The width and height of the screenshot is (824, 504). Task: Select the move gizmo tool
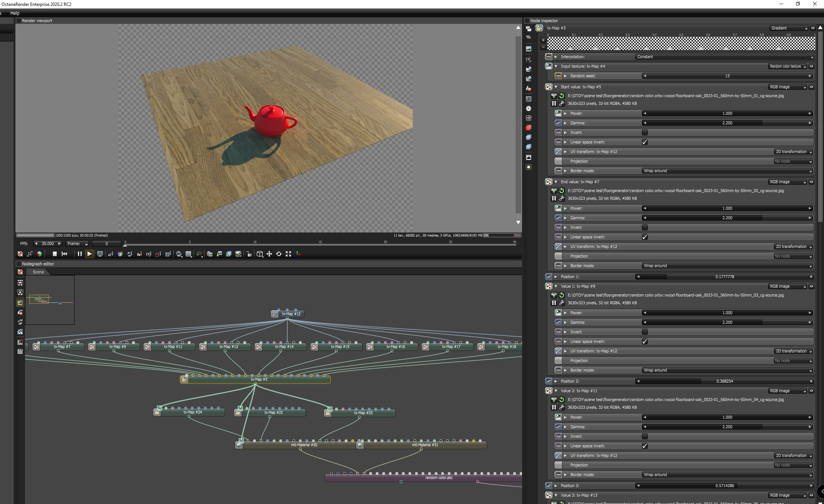pos(269,254)
